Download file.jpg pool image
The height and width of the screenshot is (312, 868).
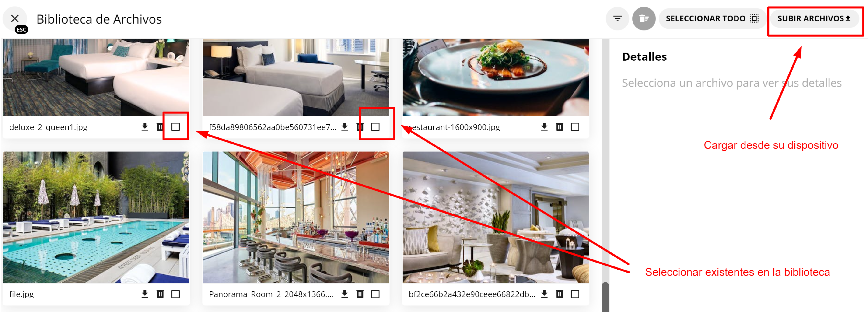[145, 294]
